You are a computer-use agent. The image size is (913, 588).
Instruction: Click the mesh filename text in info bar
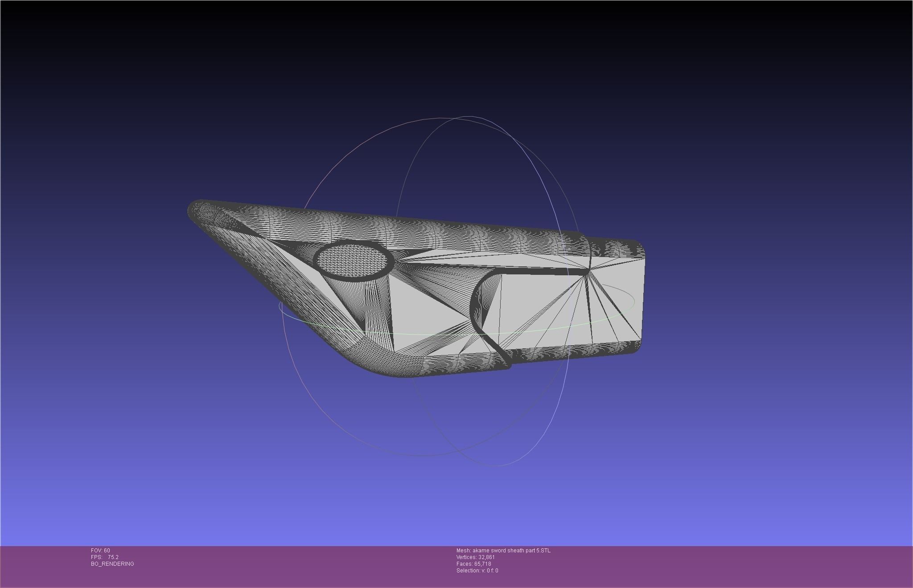[x=503, y=551]
